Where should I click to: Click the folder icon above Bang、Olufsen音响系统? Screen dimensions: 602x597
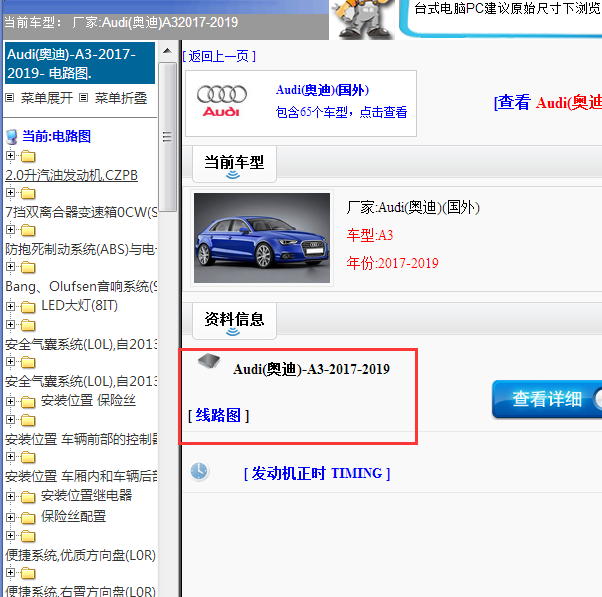point(28,267)
